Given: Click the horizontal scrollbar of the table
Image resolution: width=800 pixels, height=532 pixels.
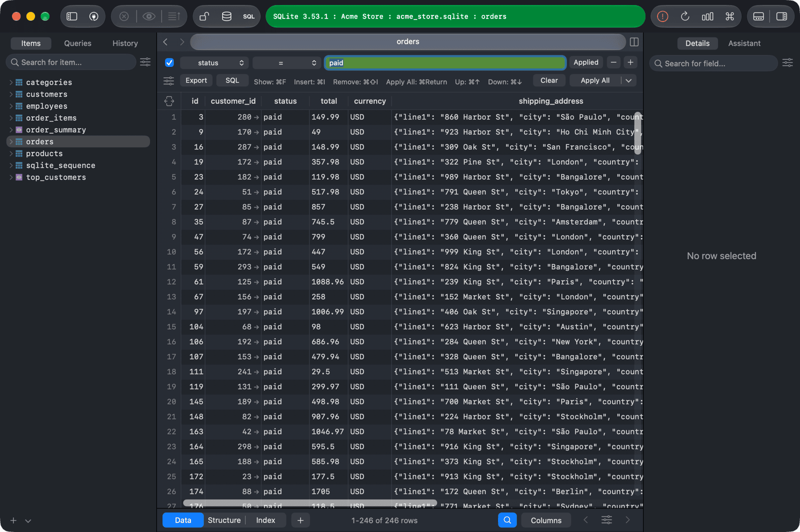Looking at the screenshot, I should [310, 503].
